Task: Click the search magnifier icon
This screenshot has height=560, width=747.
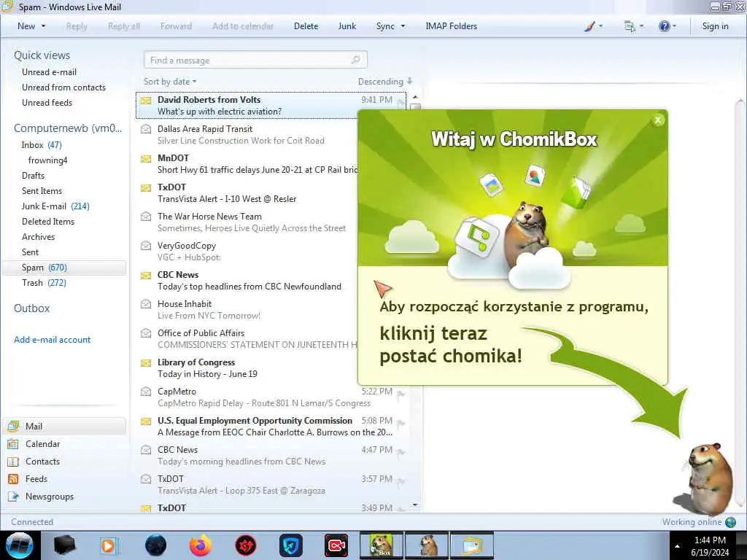Action: [355, 60]
